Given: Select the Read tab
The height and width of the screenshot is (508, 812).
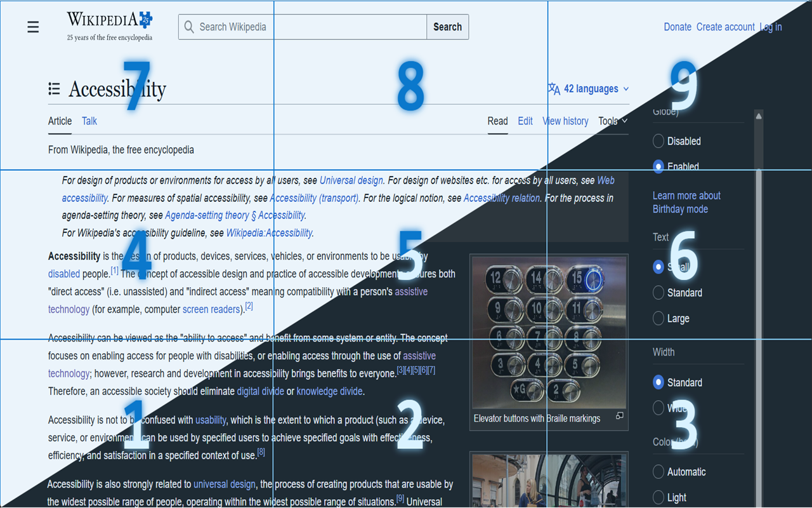Looking at the screenshot, I should click(497, 121).
